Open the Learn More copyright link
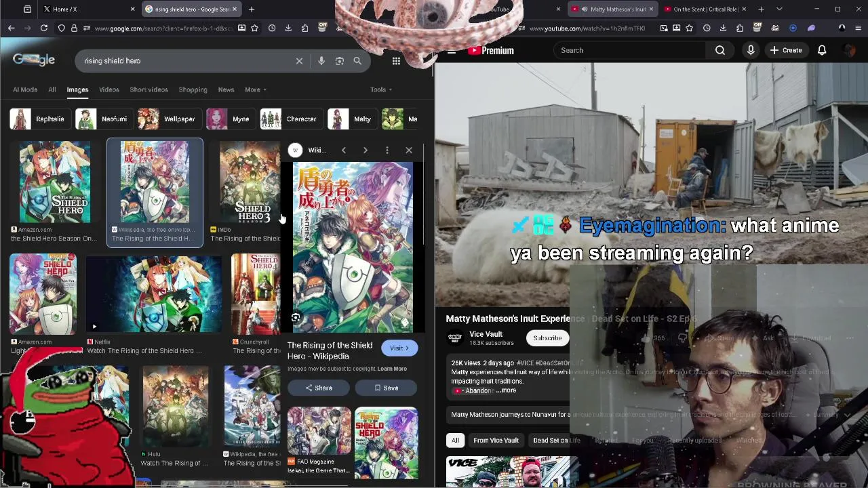This screenshot has height=488, width=868. pyautogui.click(x=392, y=369)
